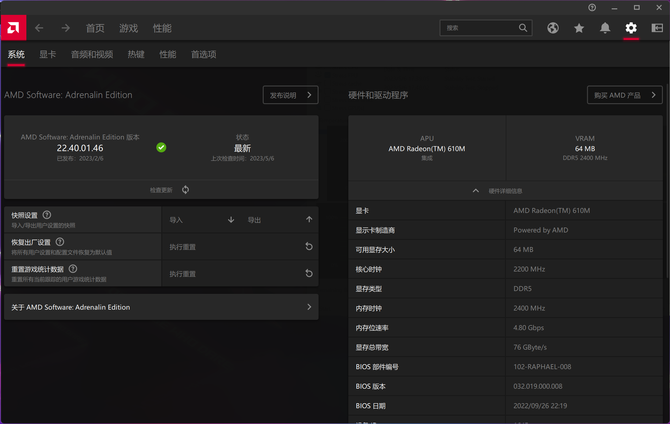Click the refresh icon next to 检查更新
Screen dimensions: 670x424
point(185,190)
